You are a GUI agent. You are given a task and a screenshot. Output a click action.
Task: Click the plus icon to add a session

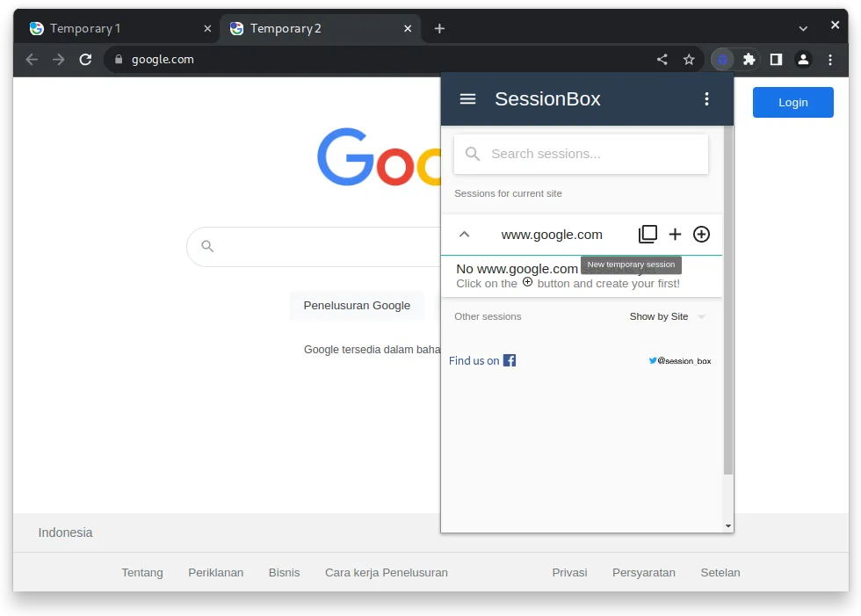675,234
